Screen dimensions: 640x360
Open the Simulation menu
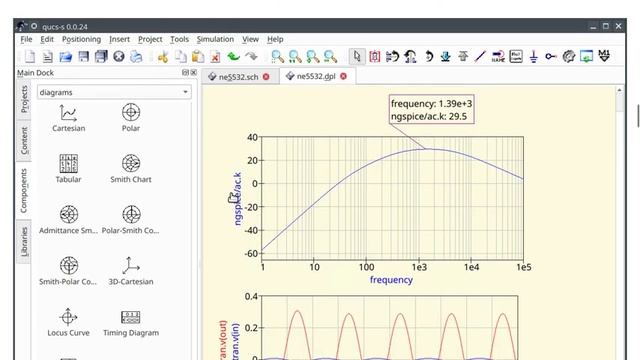coord(215,39)
